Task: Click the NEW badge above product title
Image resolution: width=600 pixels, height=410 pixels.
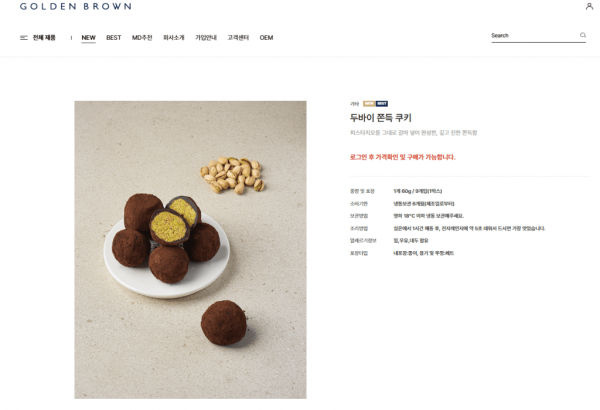Action: pyautogui.click(x=369, y=104)
